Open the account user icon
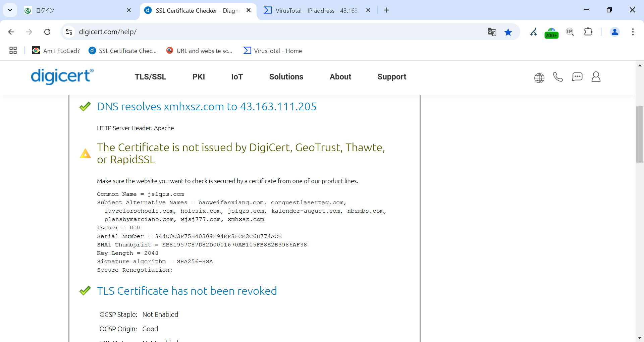The width and height of the screenshot is (644, 342). [596, 77]
